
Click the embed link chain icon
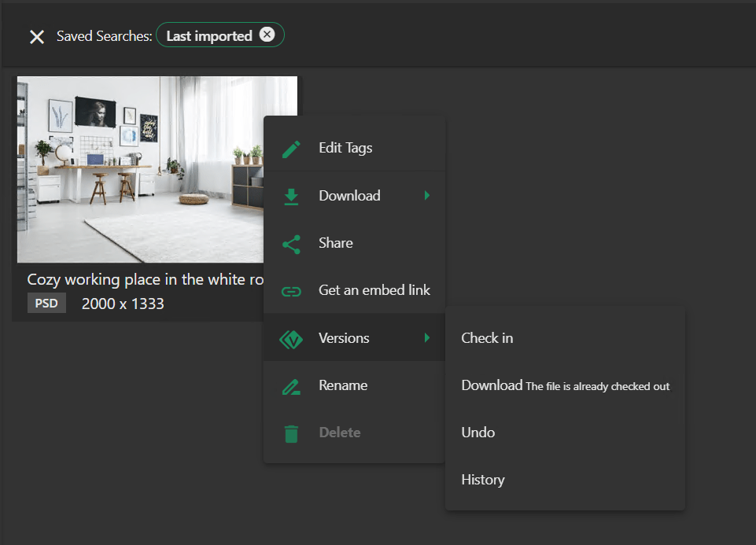point(291,291)
